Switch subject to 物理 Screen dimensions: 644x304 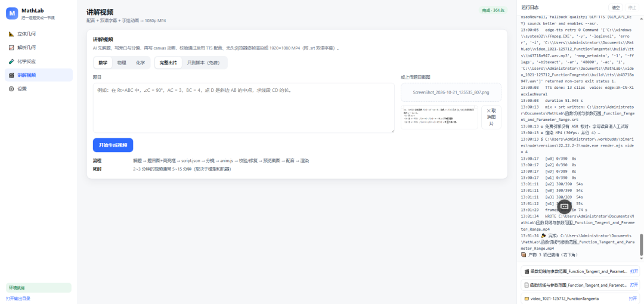point(122,63)
